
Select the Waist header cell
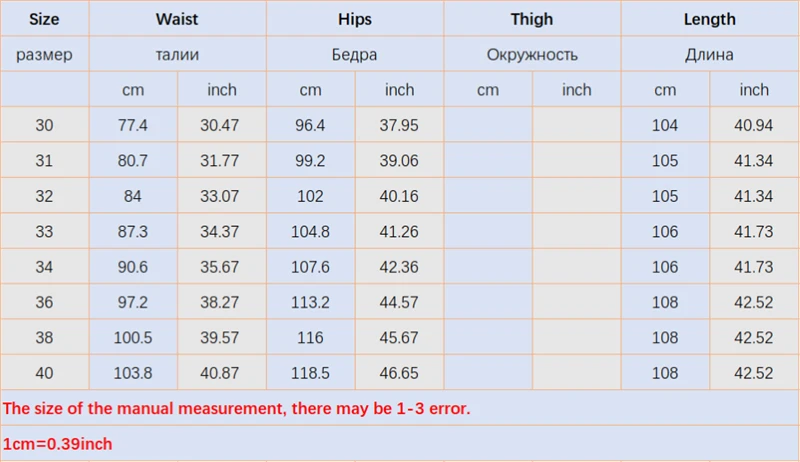177,19
